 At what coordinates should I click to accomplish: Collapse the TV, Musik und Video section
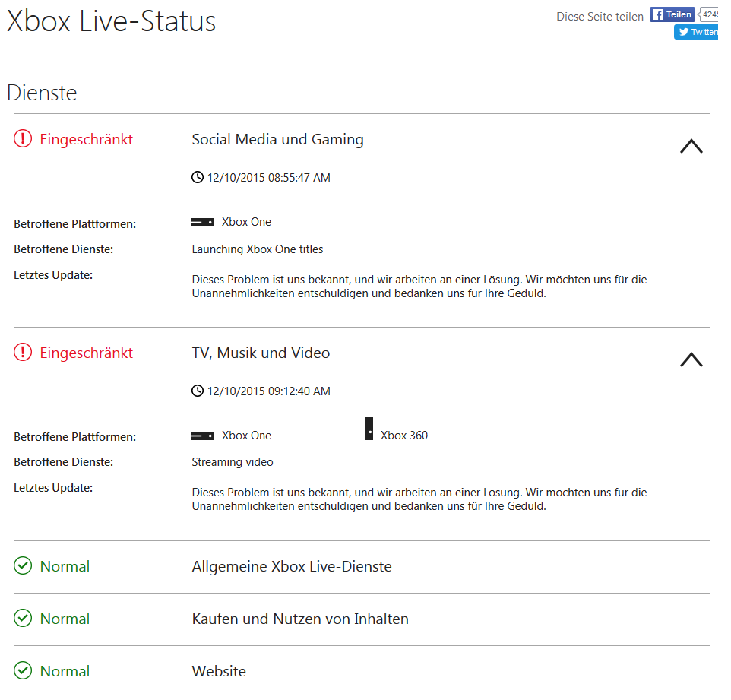691,360
